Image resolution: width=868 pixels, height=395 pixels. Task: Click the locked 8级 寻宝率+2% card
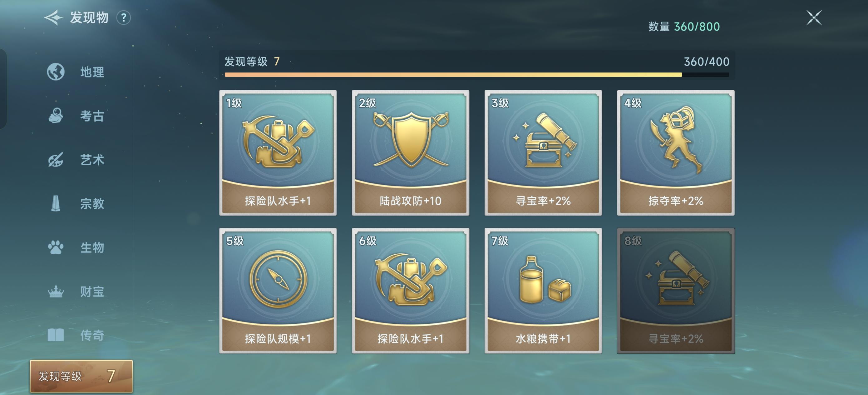click(x=676, y=291)
